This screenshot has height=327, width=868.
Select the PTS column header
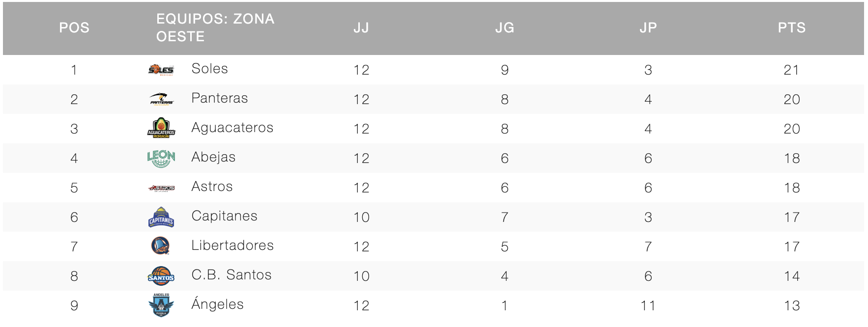pos(792,27)
